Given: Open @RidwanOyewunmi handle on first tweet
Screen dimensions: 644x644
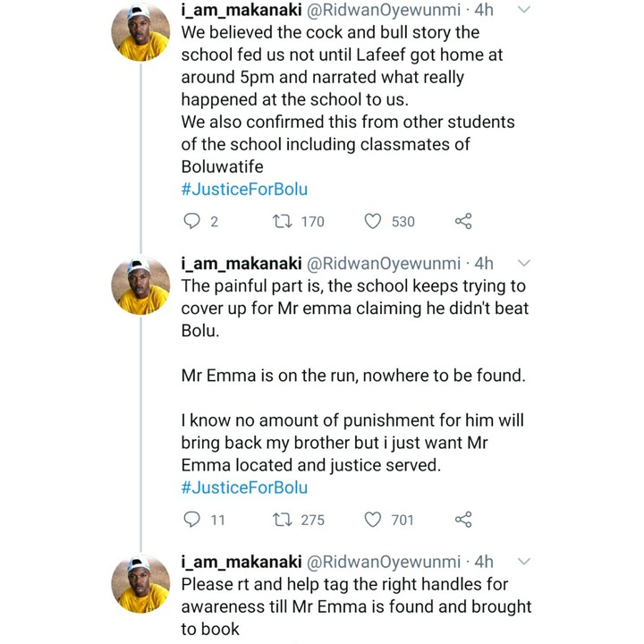Looking at the screenshot, I should coord(384,10).
